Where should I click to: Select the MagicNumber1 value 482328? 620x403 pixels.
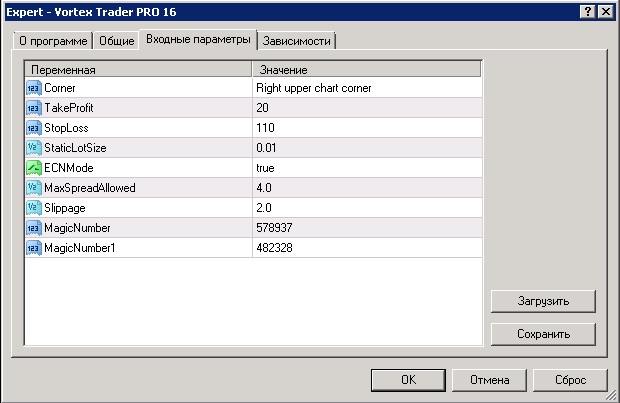tap(274, 248)
